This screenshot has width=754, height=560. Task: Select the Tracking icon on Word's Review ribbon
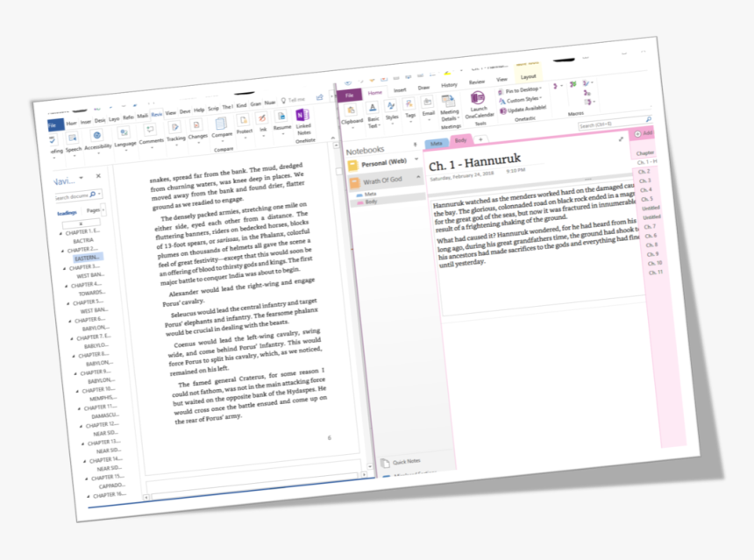175,128
